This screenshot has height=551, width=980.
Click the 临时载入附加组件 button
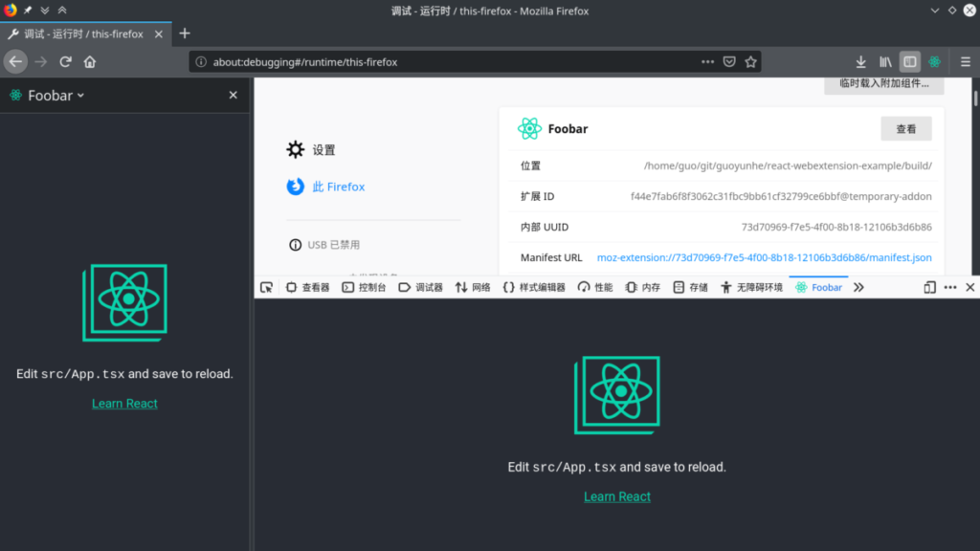(883, 84)
